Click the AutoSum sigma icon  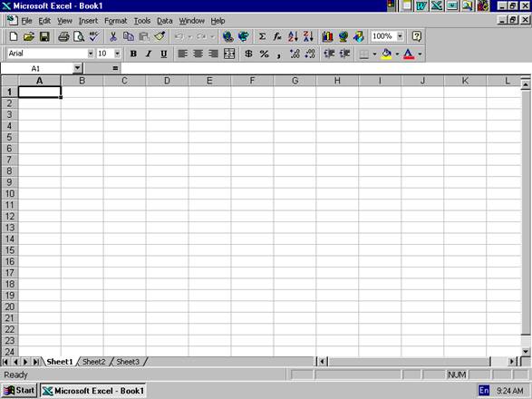tap(262, 36)
